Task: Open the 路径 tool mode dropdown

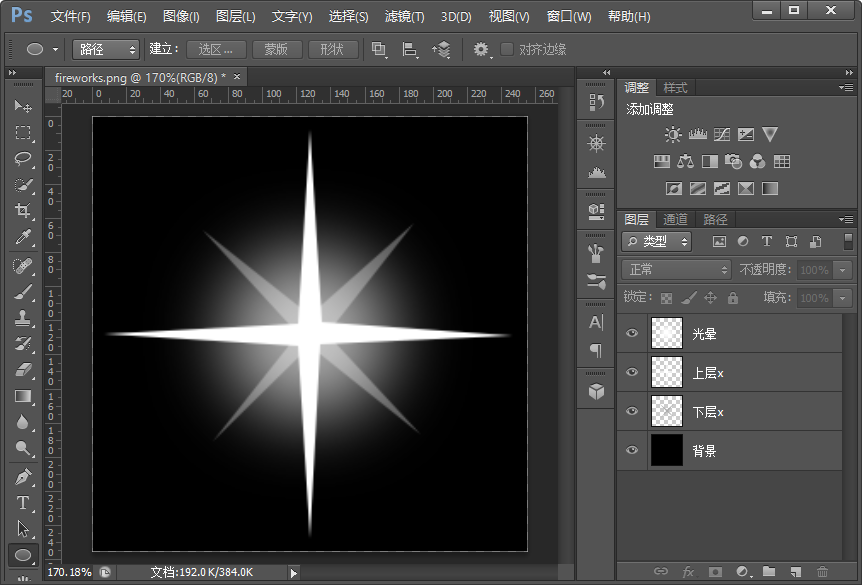Action: pyautogui.click(x=106, y=49)
